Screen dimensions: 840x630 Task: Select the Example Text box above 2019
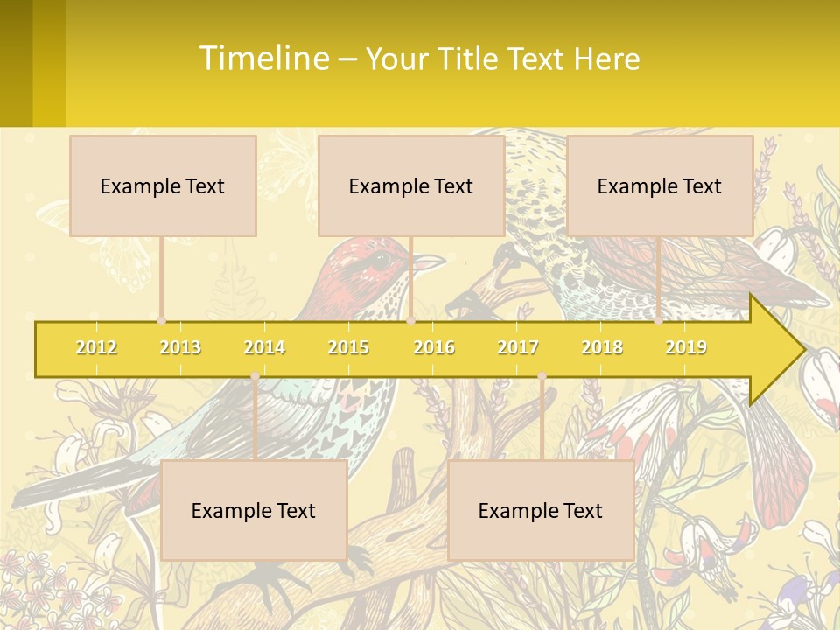[660, 185]
